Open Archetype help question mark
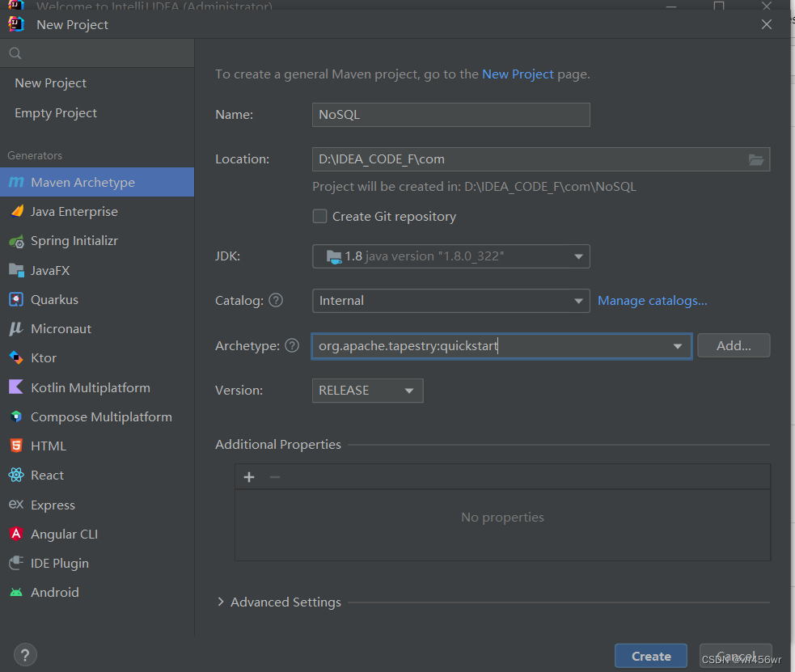795x672 pixels. pos(292,345)
